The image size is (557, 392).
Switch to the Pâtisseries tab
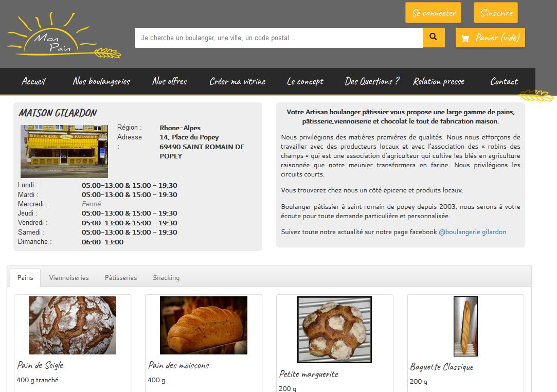click(121, 278)
